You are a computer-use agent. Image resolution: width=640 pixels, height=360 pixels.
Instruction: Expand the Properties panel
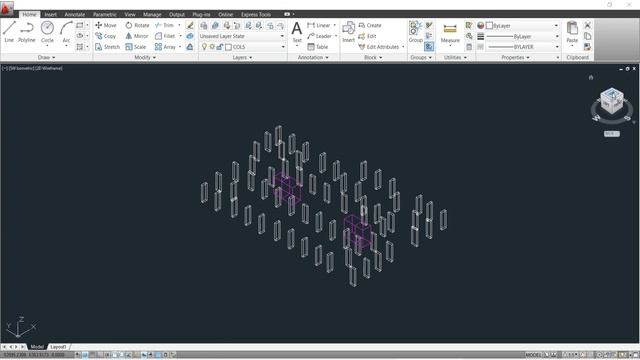click(516, 58)
